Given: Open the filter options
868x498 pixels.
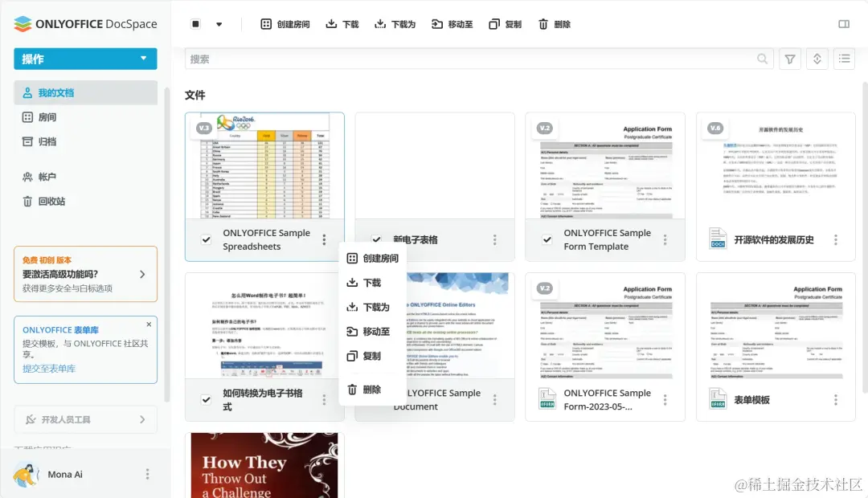Looking at the screenshot, I should (790, 59).
